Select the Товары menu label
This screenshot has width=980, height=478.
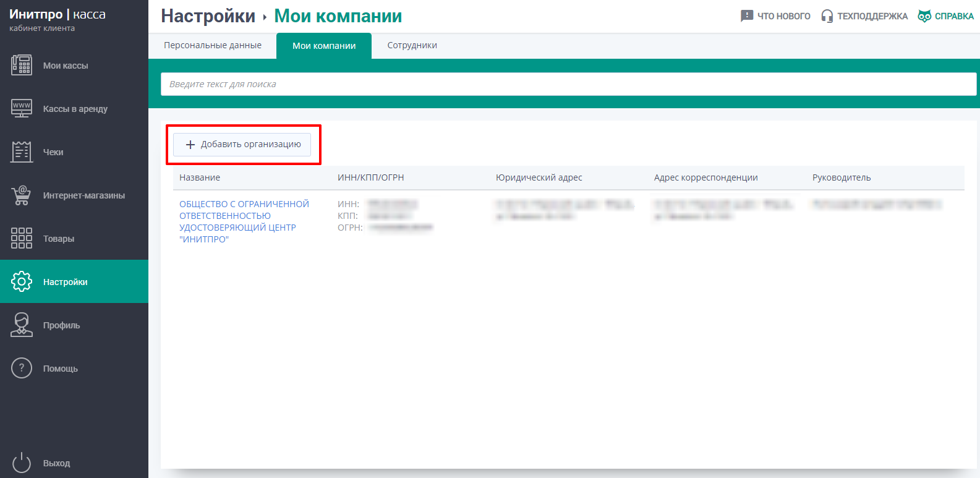coord(59,239)
